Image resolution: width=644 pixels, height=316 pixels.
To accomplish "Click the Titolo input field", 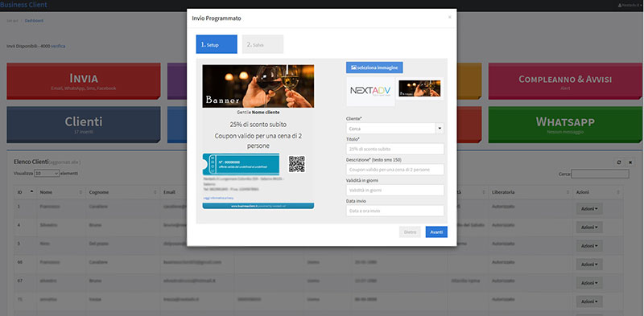I will click(x=394, y=149).
